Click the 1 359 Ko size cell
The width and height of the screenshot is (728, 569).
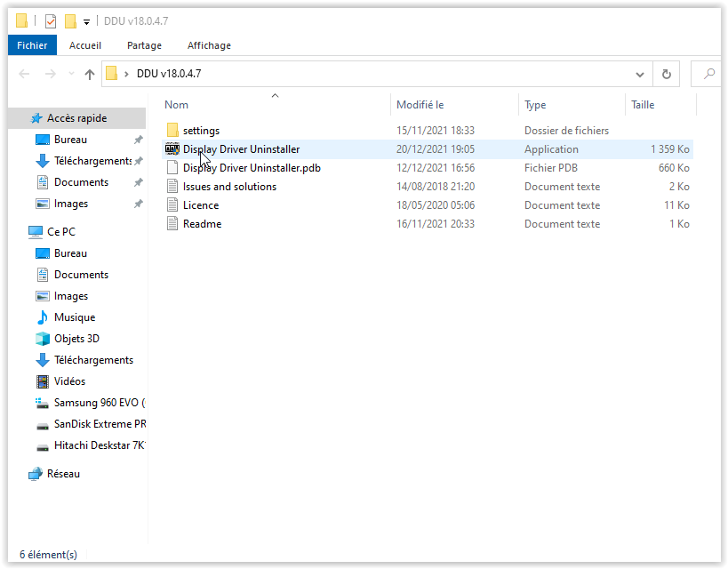669,149
